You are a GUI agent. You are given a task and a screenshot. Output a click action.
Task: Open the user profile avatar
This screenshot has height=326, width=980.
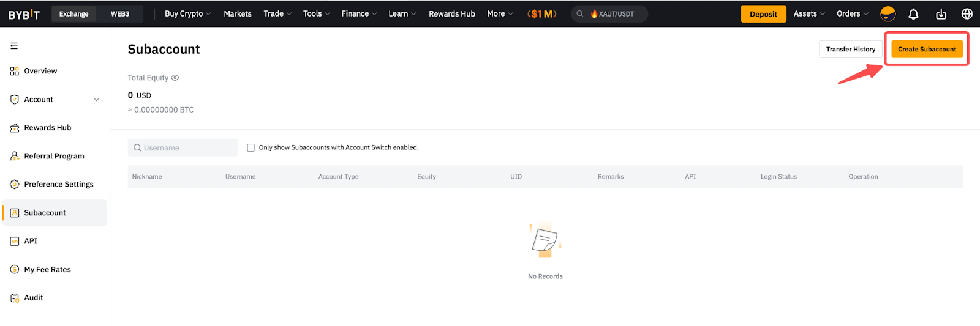(888, 14)
